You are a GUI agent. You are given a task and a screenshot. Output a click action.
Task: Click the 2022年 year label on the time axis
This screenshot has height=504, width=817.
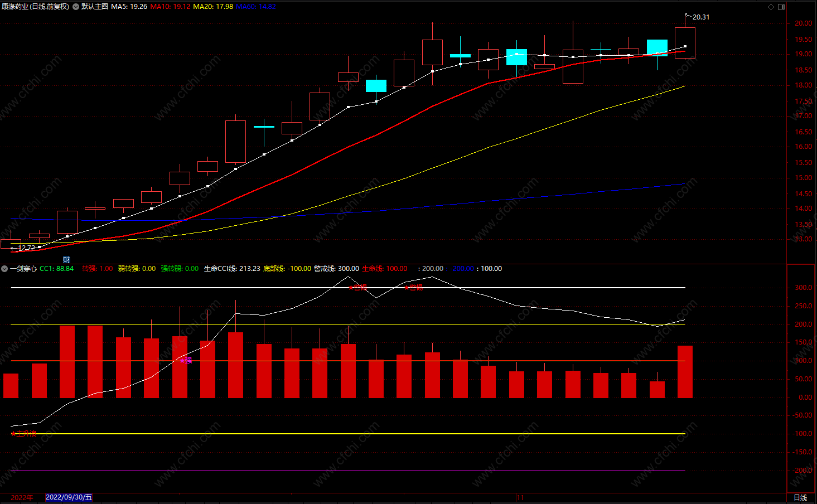(22, 497)
